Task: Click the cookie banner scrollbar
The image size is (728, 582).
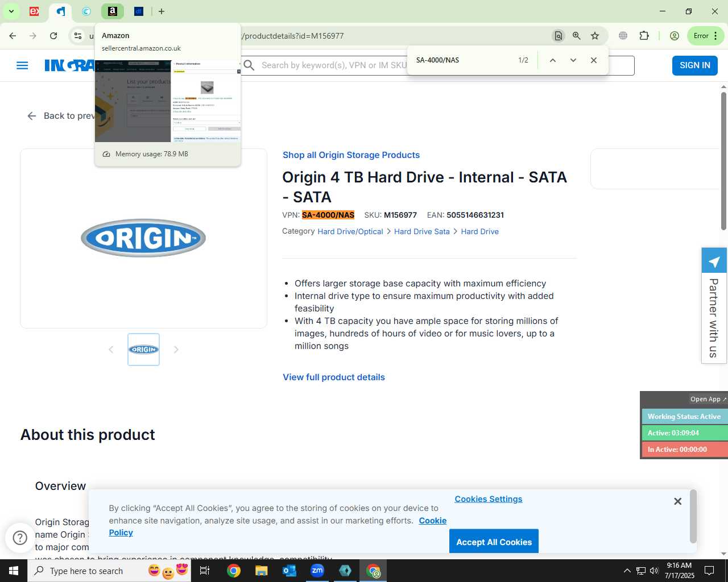Action: click(693, 517)
